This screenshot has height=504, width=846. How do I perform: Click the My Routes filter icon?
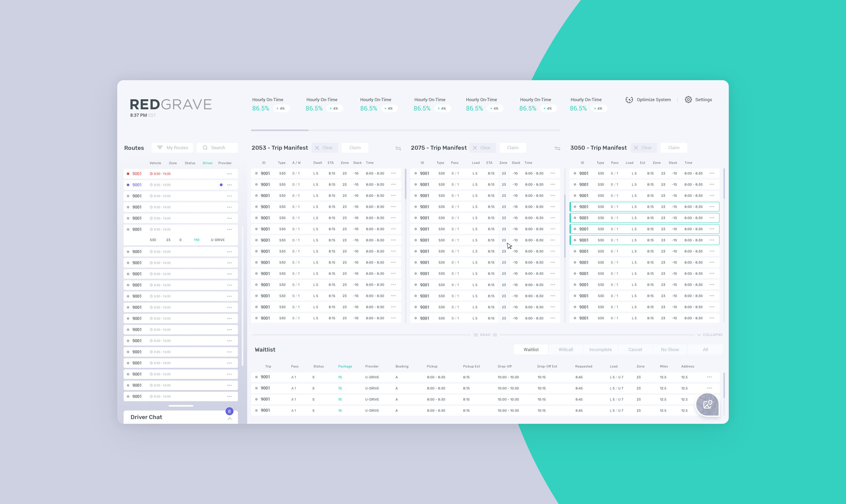tap(160, 148)
